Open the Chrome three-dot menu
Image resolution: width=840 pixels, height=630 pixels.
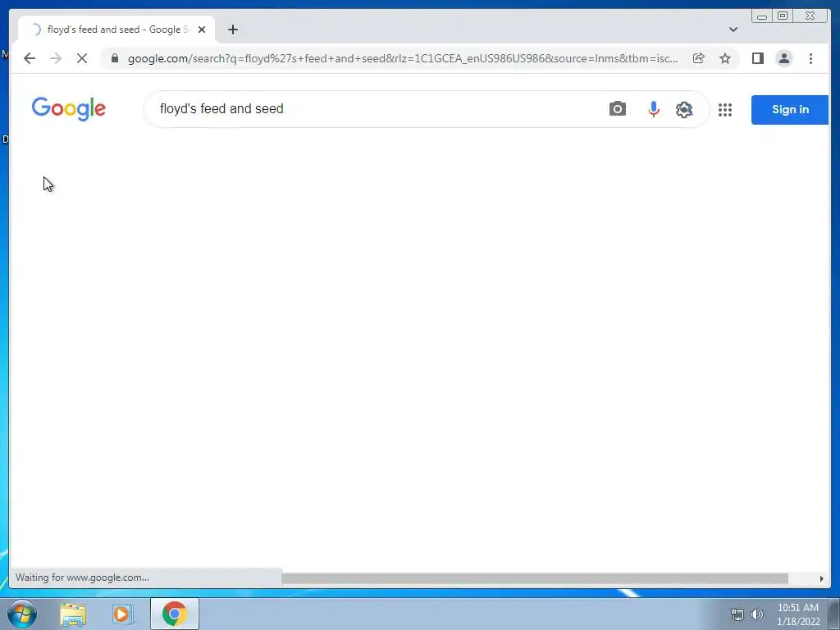pyautogui.click(x=810, y=58)
